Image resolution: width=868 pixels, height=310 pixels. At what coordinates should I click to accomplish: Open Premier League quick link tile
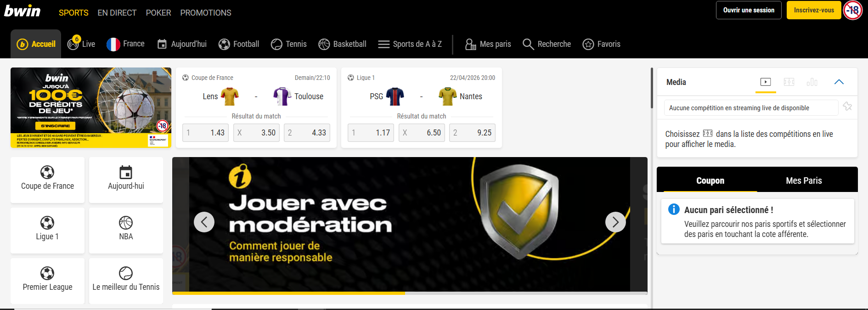point(47,281)
